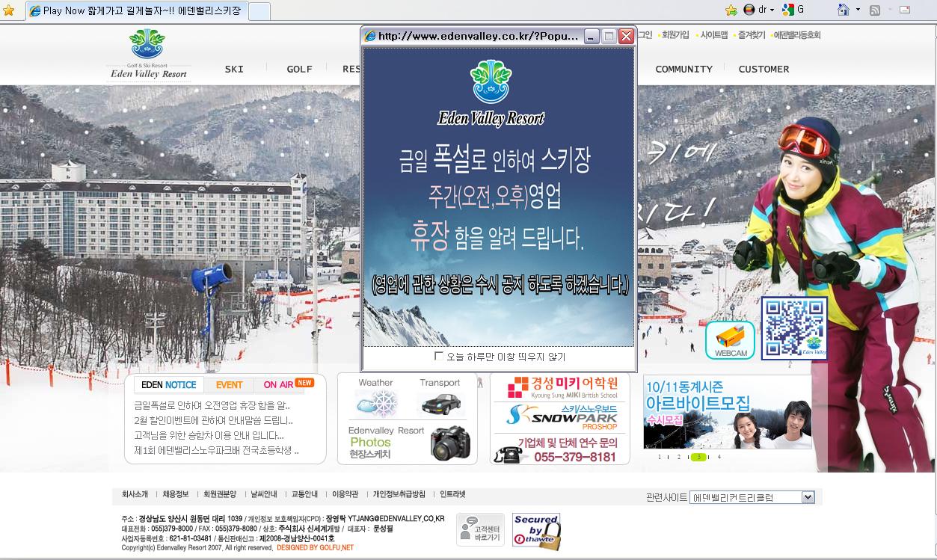Click the 'Photos 현장스케치' label

[370, 448]
